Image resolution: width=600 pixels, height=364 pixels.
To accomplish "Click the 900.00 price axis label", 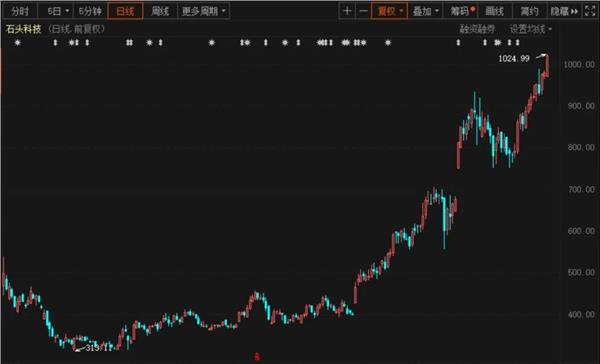I will click(581, 106).
